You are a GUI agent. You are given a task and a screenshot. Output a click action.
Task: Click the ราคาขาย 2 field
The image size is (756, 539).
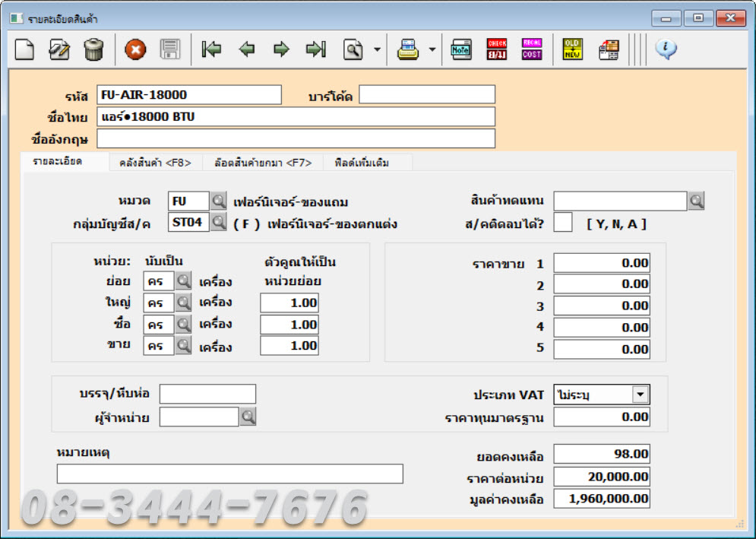(602, 284)
